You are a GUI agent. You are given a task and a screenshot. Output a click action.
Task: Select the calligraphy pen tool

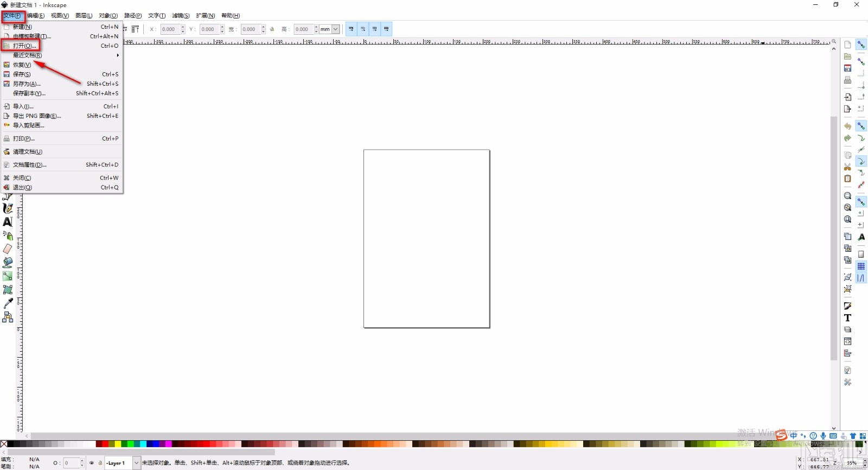tap(8, 208)
